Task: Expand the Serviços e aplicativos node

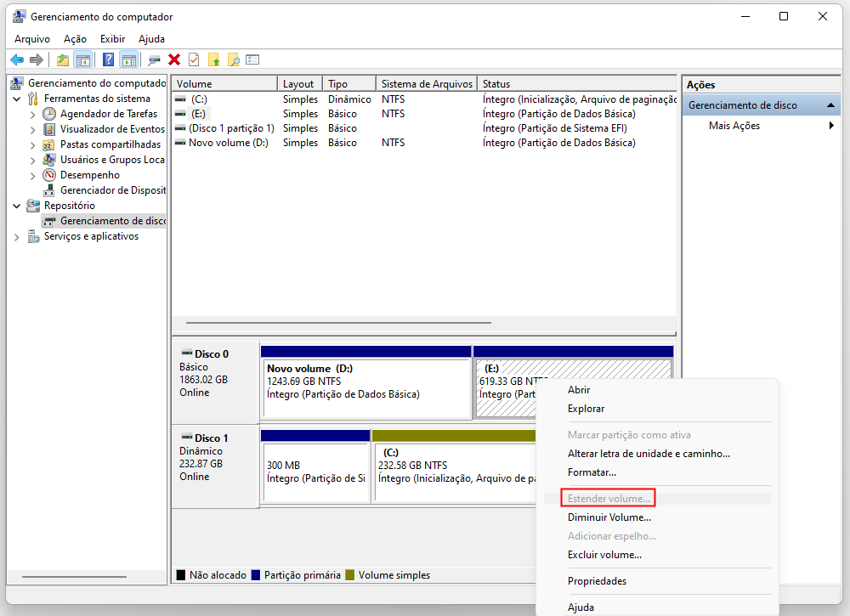Action: (x=18, y=236)
